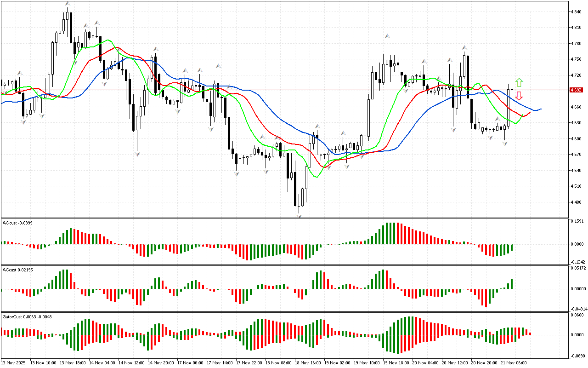Screen dimensions: 588x368
Task: Select the fractal marker below the chart's lowest candle
Action: 299,216
